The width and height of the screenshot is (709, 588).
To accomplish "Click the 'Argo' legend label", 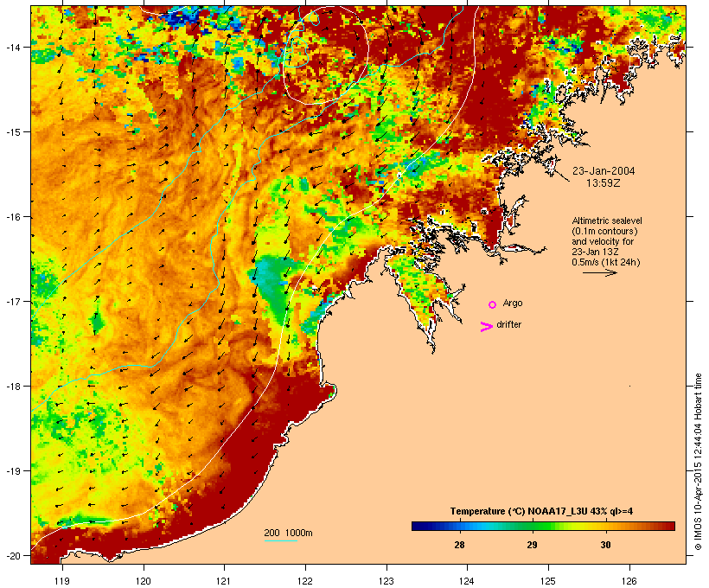I will click(x=513, y=303).
